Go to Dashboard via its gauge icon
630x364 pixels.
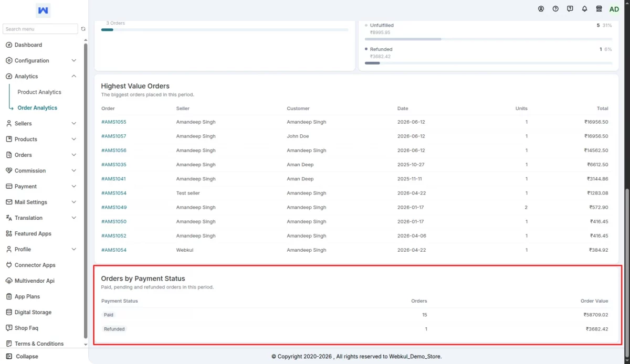9,45
